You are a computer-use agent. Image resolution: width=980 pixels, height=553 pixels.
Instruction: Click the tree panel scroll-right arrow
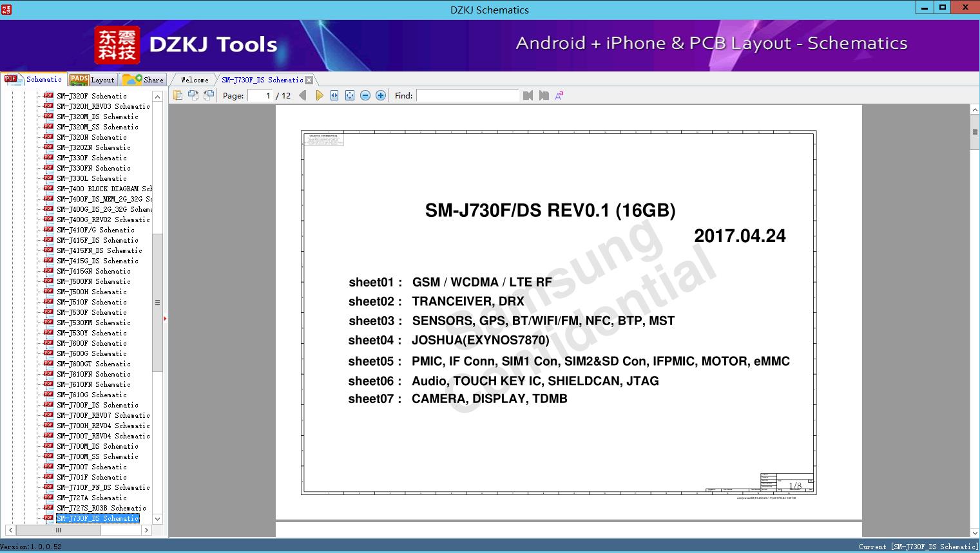tap(147, 530)
